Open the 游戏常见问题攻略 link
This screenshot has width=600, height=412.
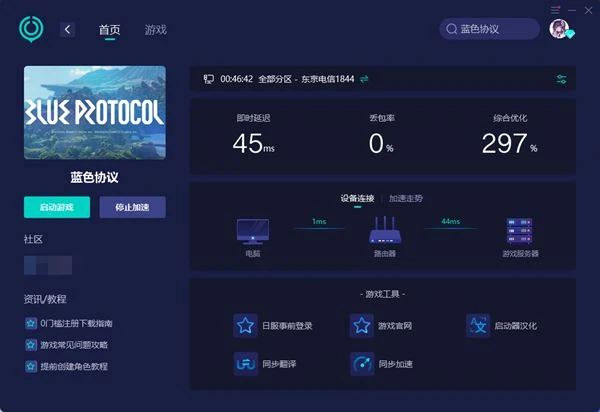(x=76, y=345)
